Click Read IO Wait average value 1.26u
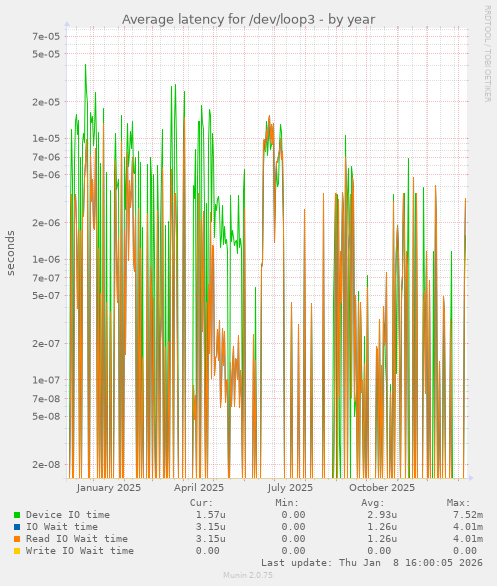 coord(382,539)
